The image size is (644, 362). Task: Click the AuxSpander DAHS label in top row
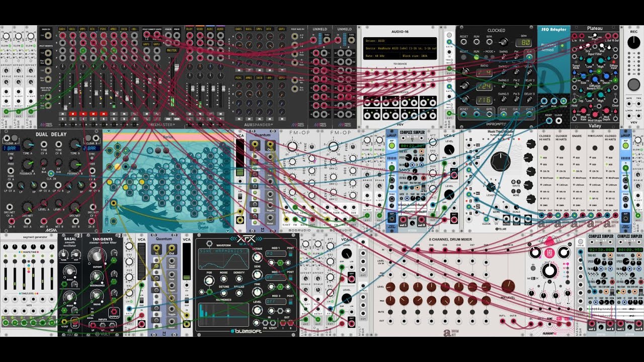click(x=238, y=29)
